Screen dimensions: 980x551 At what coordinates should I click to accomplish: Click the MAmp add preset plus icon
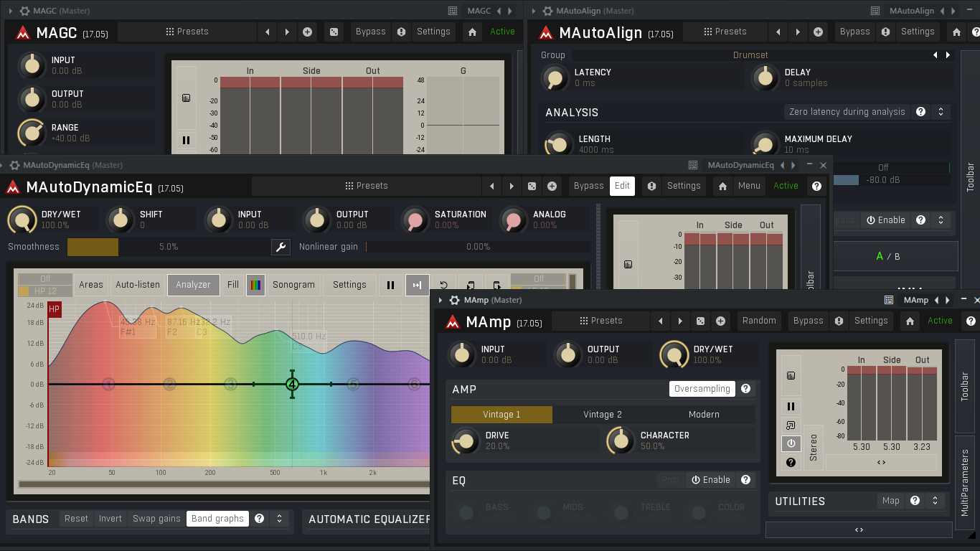coord(720,321)
